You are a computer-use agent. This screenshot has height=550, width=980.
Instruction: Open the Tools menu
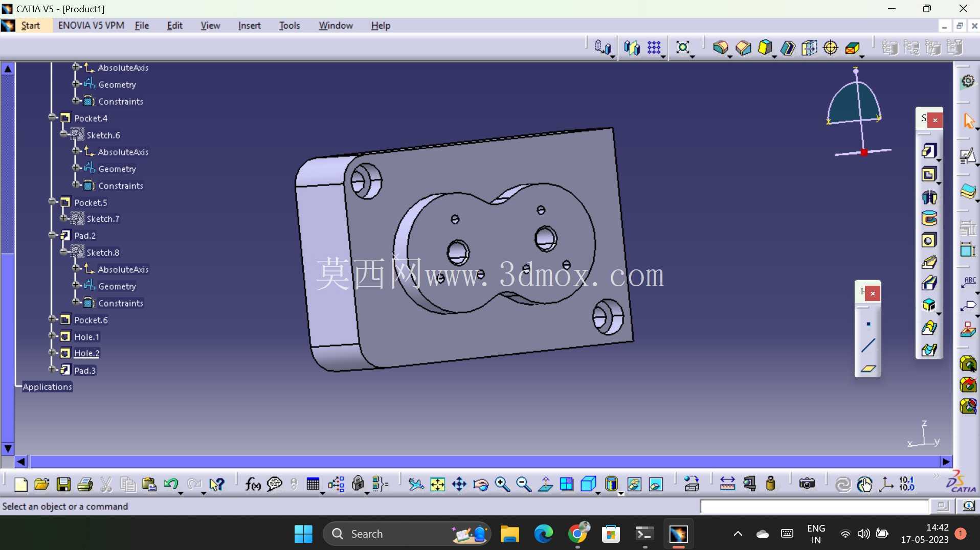click(289, 26)
